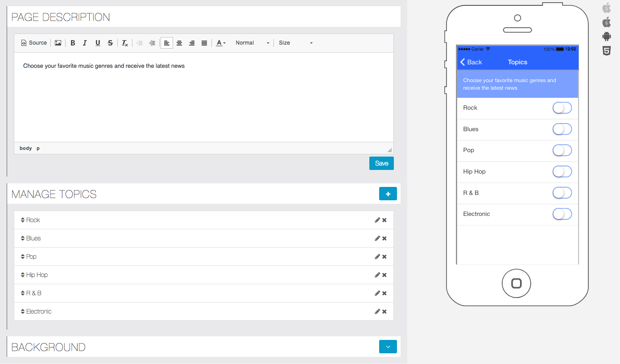Toggle strikethrough formatting

[x=110, y=43]
